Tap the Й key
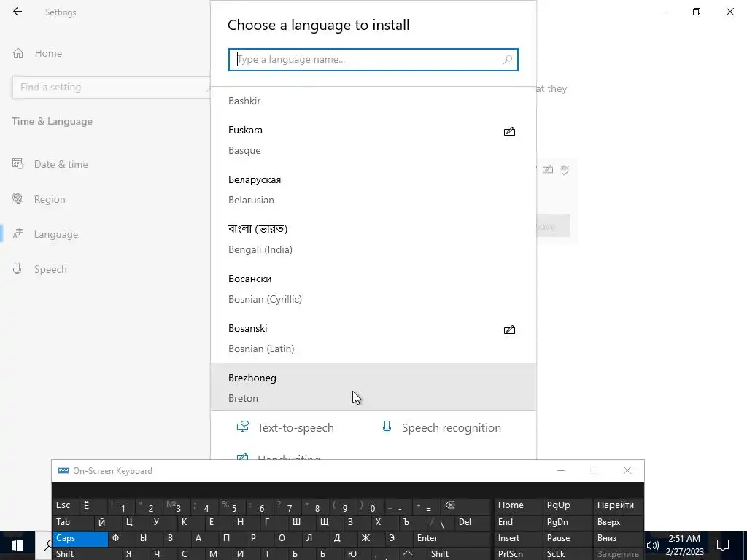747x560 pixels. point(108,522)
